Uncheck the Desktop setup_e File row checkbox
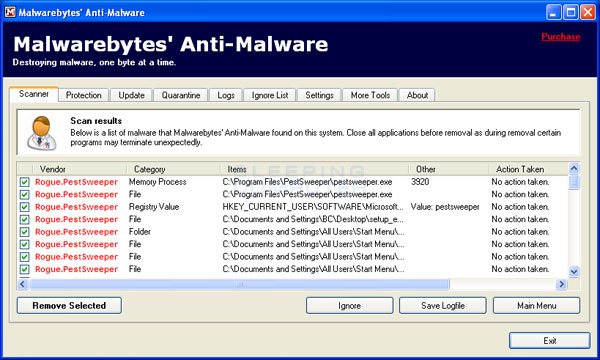 pyautogui.click(x=24, y=220)
